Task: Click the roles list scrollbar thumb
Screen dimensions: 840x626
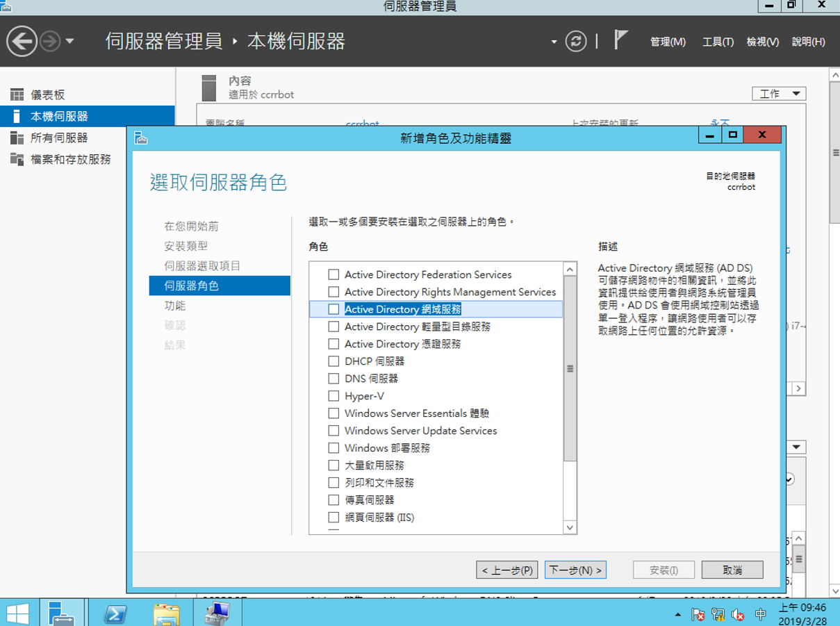Action: point(570,369)
